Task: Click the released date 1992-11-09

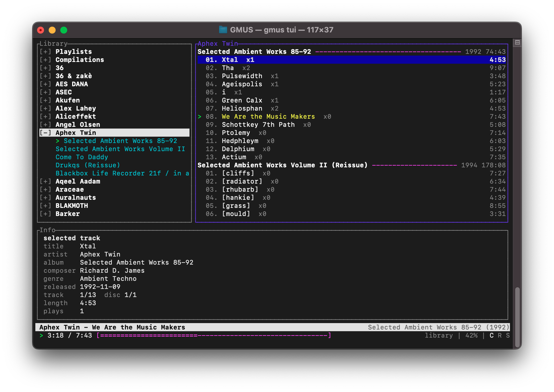Action: click(x=100, y=287)
